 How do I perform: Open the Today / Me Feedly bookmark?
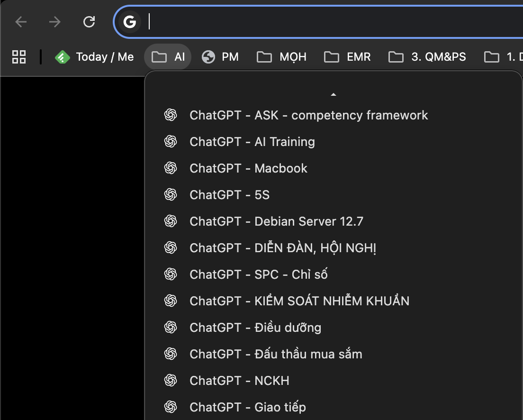click(94, 57)
